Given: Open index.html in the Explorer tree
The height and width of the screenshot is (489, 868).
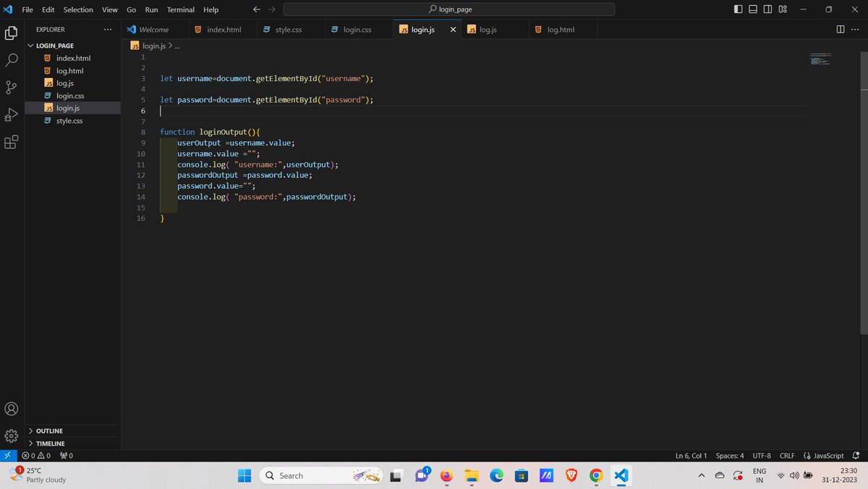Looking at the screenshot, I should click(72, 58).
